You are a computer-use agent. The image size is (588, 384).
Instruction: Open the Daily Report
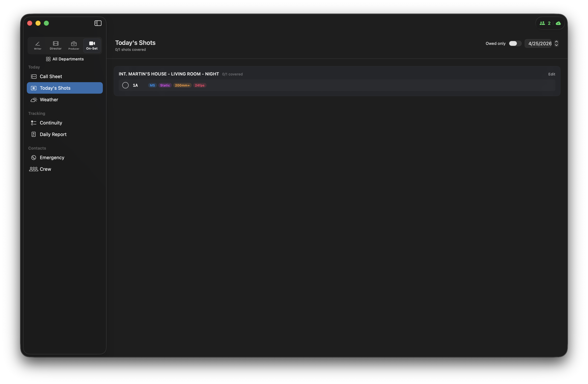[53, 135]
